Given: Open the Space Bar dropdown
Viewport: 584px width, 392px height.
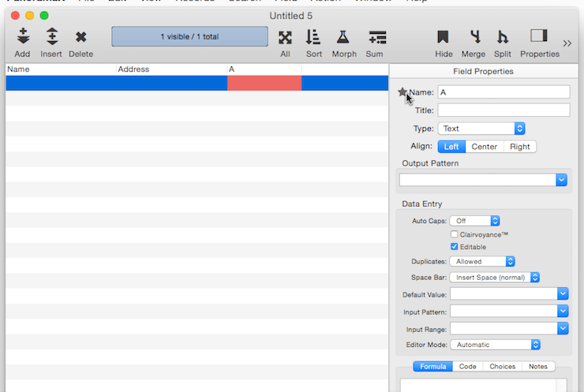Looking at the screenshot, I should [495, 278].
